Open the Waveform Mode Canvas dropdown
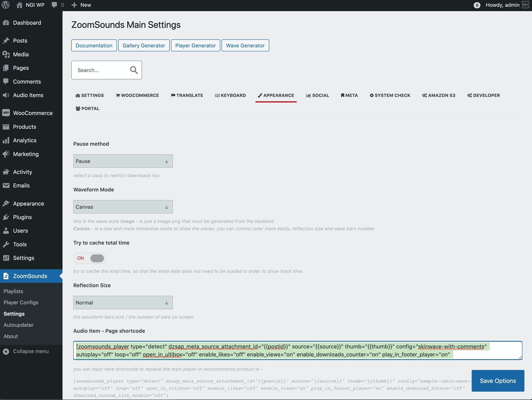 123,207
